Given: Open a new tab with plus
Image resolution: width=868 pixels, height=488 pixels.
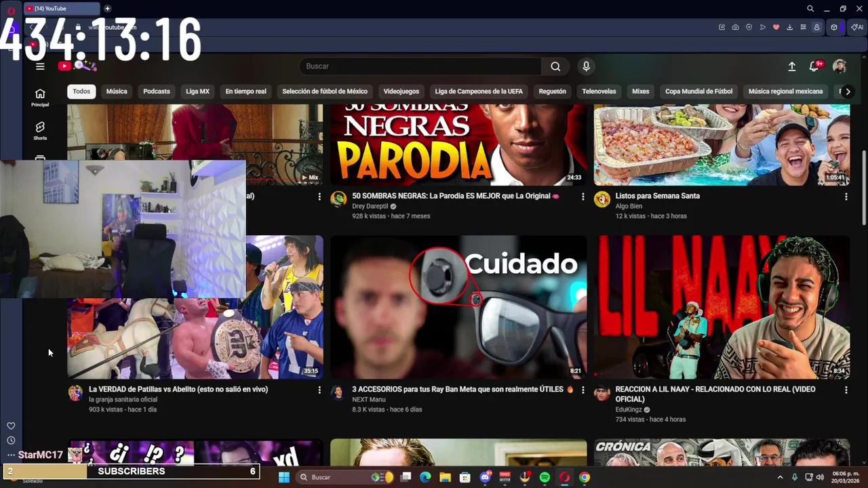Looking at the screenshot, I should 107,9.
